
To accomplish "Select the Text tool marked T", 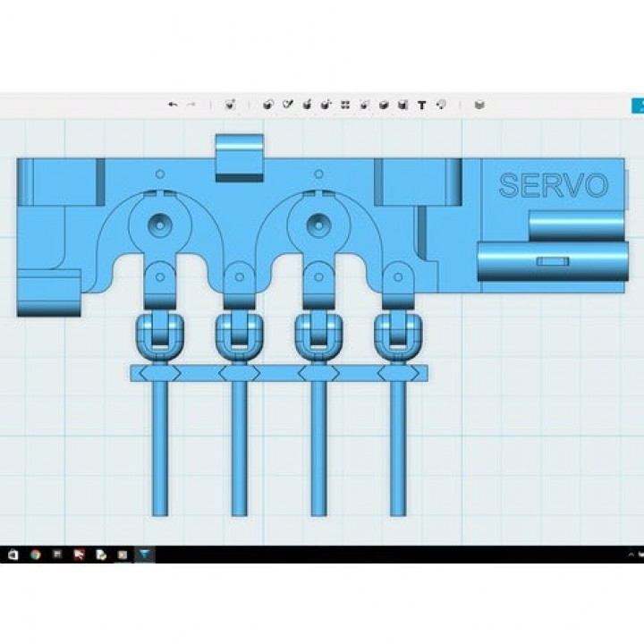I will point(422,105).
